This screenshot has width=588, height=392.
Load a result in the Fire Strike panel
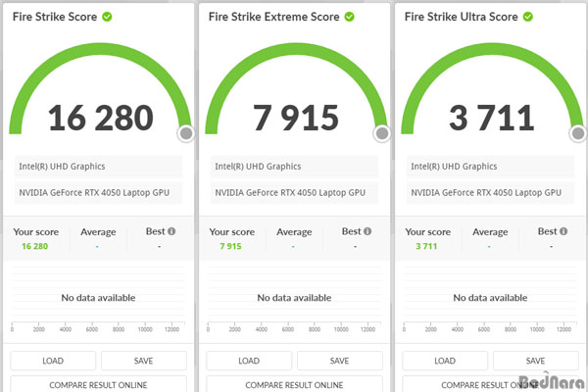[53, 361]
